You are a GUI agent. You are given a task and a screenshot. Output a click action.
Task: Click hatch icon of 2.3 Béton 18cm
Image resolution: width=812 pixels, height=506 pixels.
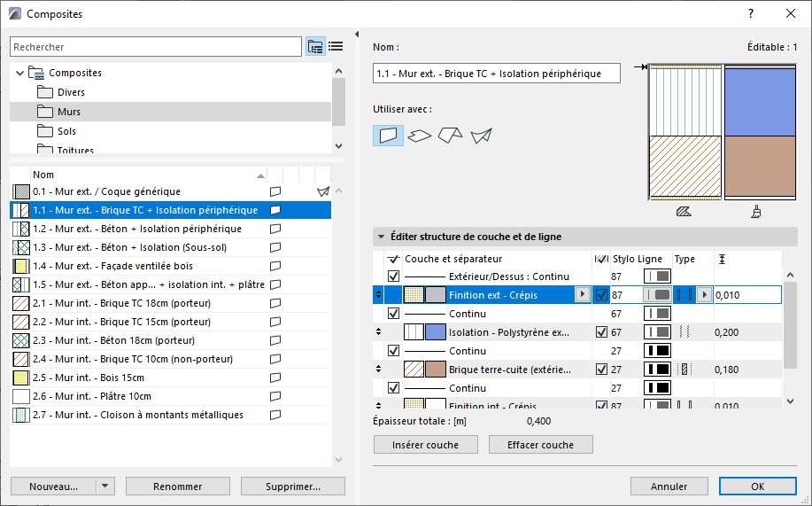20,340
